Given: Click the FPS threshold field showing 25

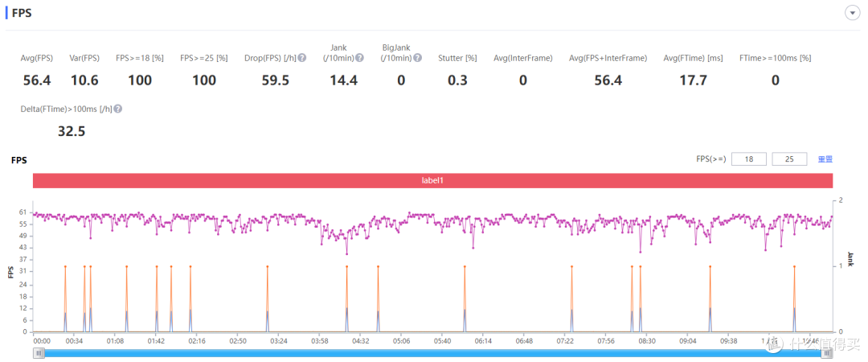Looking at the screenshot, I should pyautogui.click(x=788, y=159).
